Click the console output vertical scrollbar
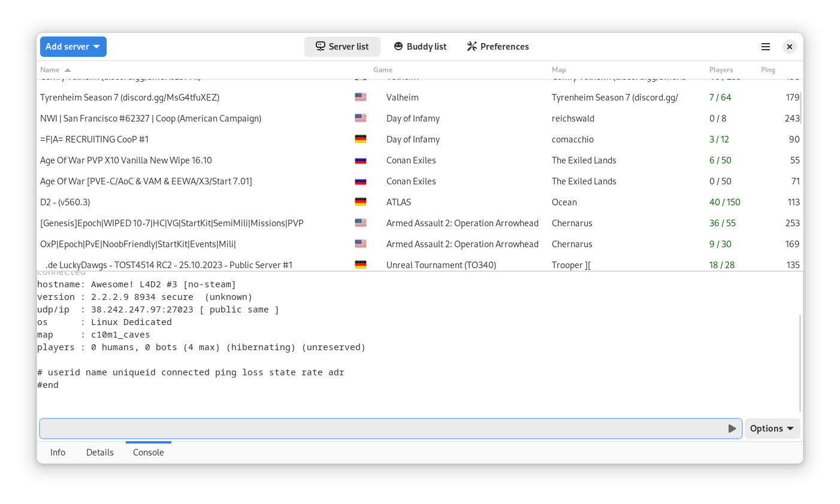 [800, 363]
